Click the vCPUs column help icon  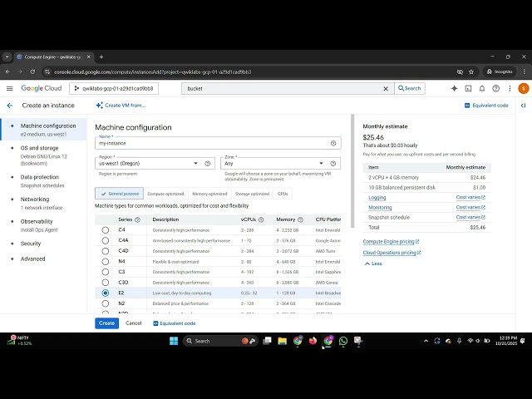(261, 219)
